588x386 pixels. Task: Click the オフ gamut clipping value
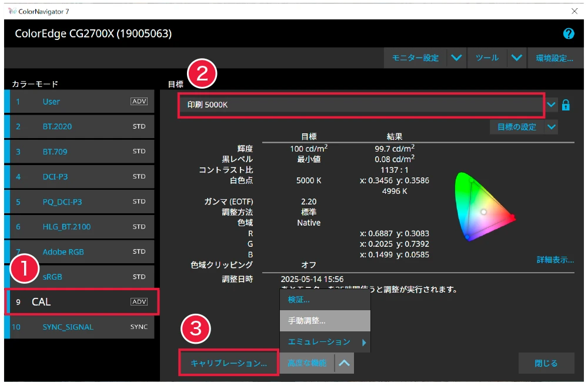pyautogui.click(x=309, y=265)
